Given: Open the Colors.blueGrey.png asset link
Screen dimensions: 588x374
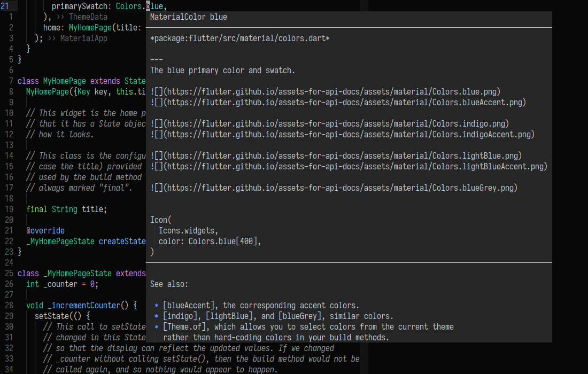Looking at the screenshot, I should click(x=334, y=188).
